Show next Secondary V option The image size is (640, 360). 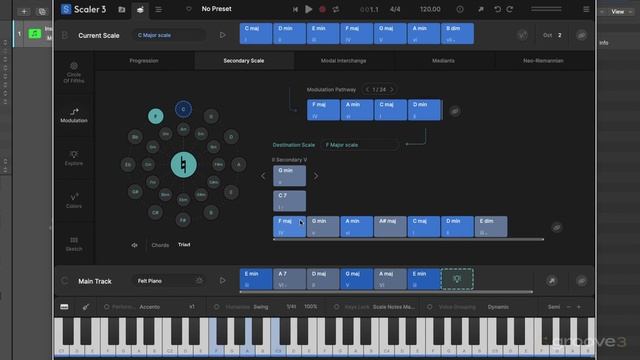coord(316,176)
